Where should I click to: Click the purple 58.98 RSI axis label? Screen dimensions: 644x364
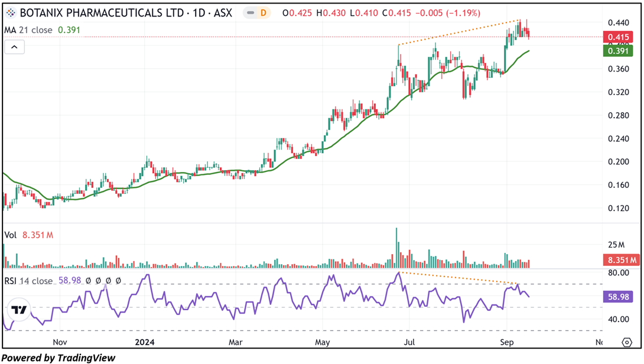point(618,297)
